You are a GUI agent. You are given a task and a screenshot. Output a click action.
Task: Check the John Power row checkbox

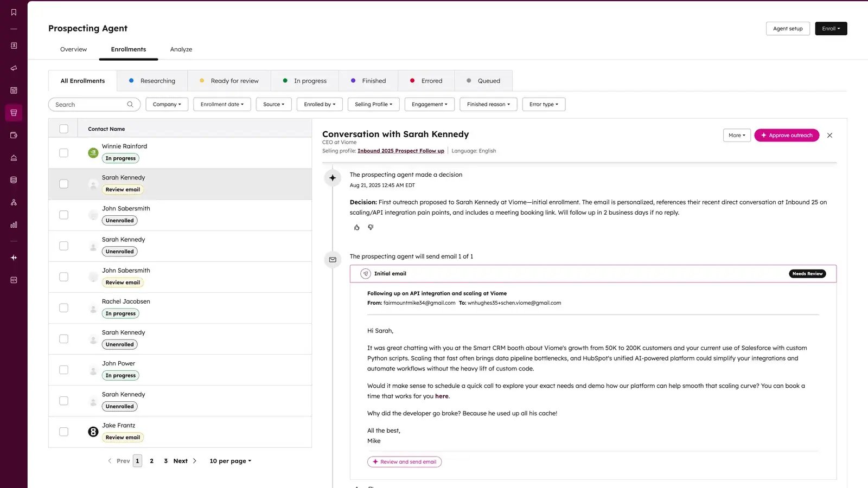[64, 370]
